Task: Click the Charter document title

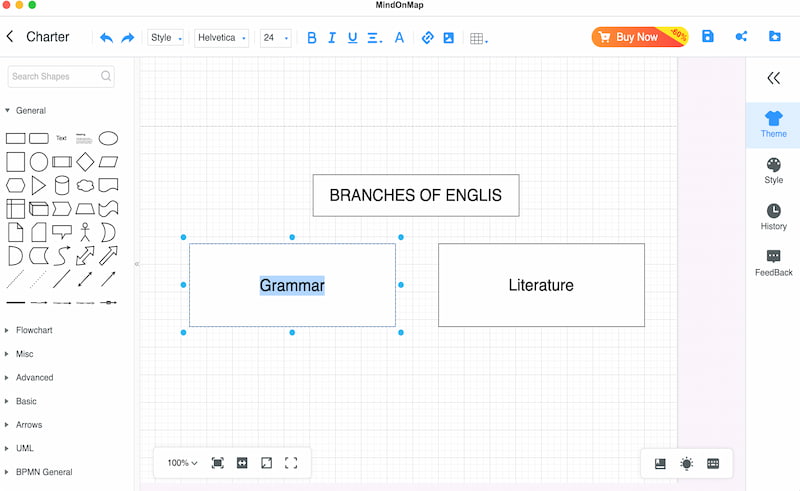Action: coord(47,37)
